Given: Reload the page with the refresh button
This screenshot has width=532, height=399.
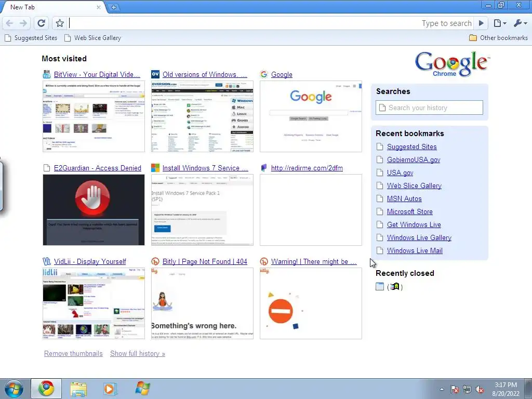Looking at the screenshot, I should (x=42, y=23).
